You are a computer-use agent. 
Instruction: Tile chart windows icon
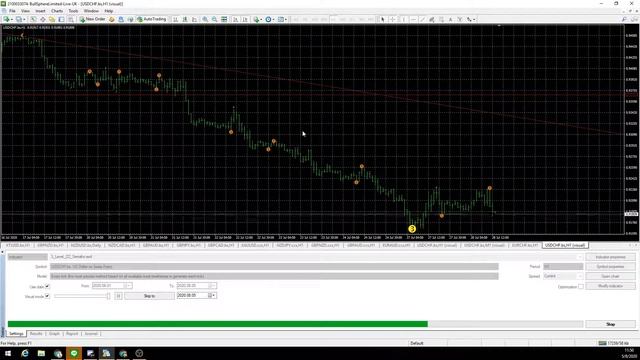coord(224,19)
